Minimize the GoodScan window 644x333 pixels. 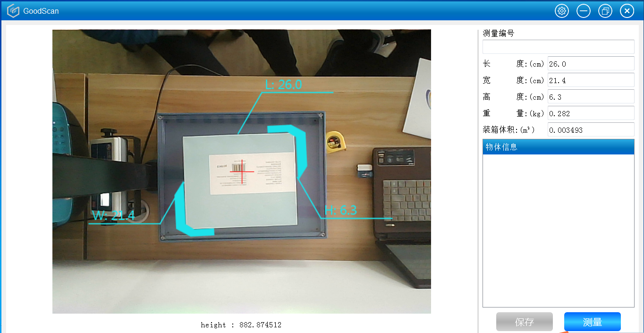click(583, 11)
